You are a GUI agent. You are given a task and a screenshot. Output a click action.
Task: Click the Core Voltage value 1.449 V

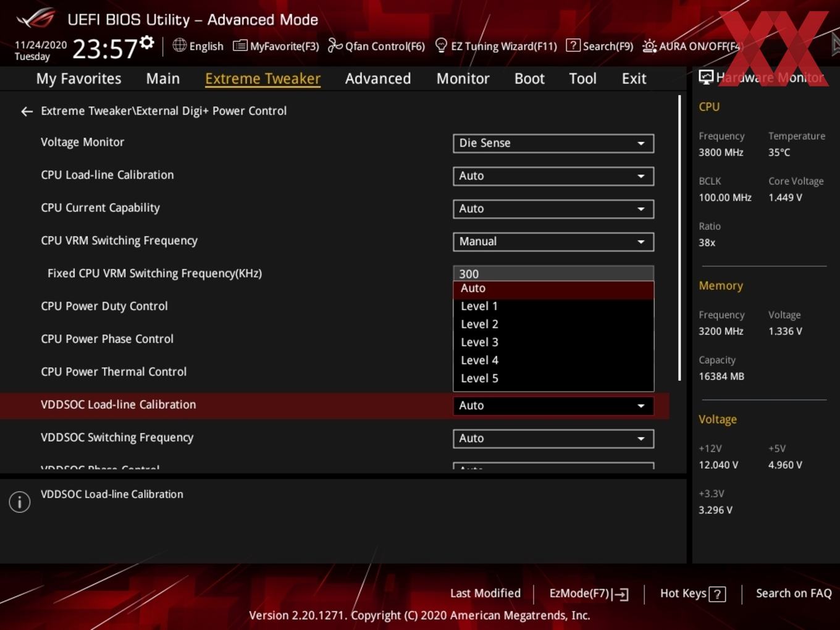tap(785, 198)
